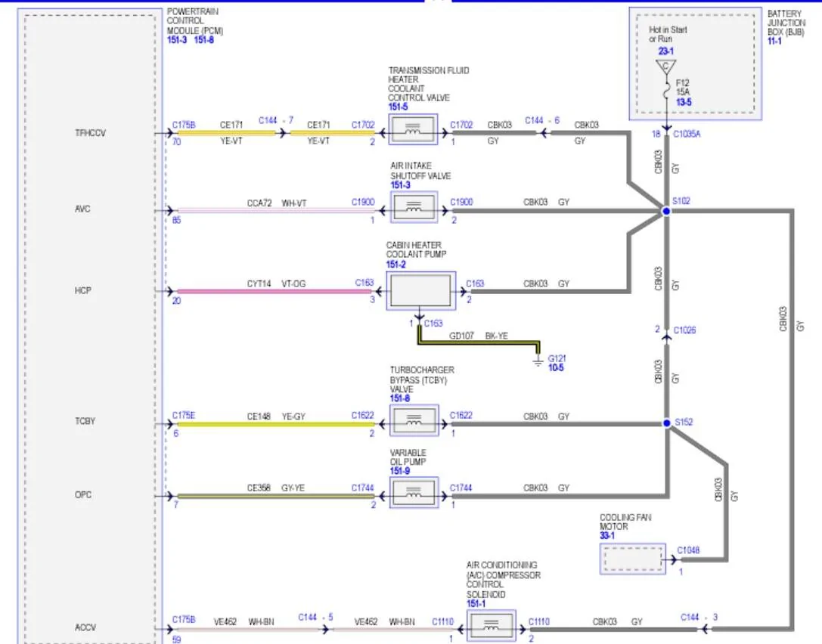Click the Hot in Start or Run text
The width and height of the screenshot is (822, 644).
coord(668,35)
